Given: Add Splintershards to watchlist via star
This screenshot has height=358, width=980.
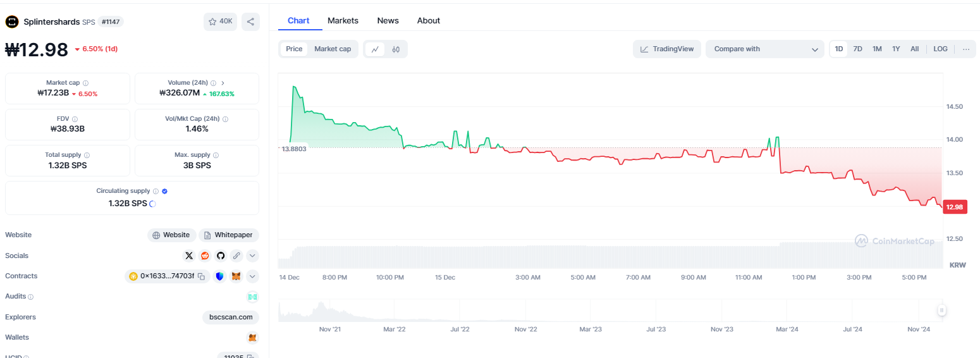Looking at the screenshot, I should (x=219, y=22).
